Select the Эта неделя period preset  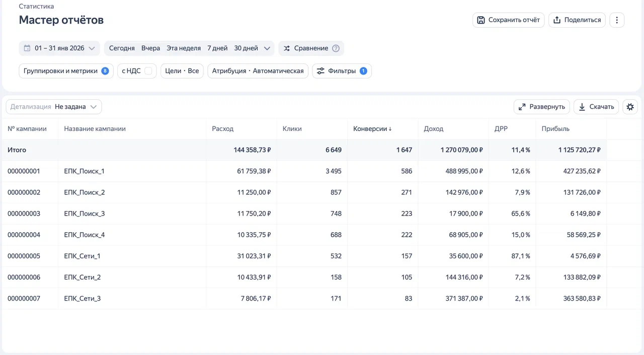(184, 48)
